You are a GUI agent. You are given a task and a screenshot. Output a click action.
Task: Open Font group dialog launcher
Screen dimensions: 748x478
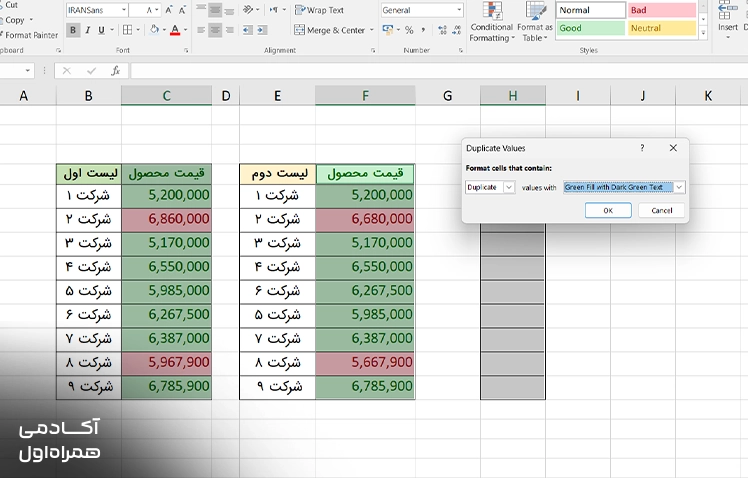[x=186, y=50]
